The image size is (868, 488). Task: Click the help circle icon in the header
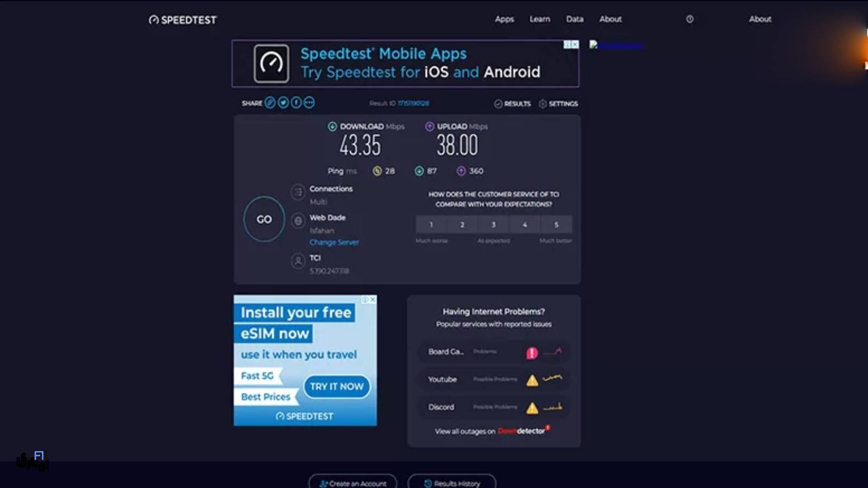coord(690,19)
